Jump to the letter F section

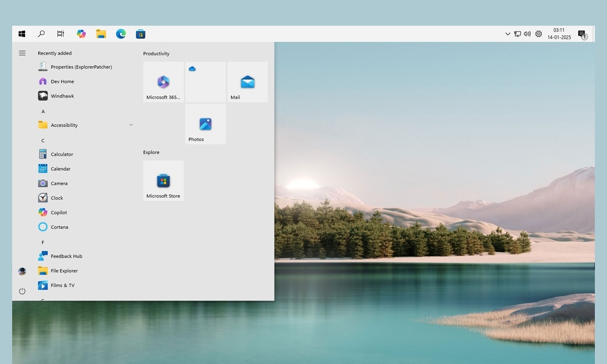pos(43,242)
